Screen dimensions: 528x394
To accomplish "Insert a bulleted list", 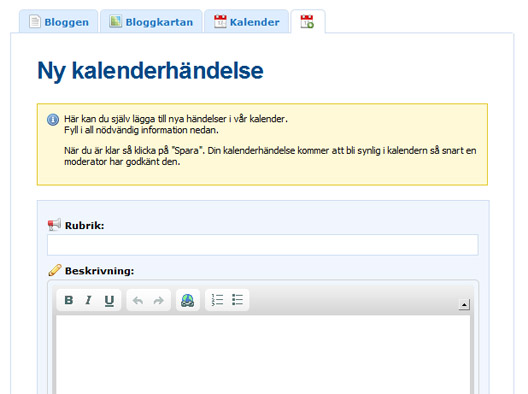I will click(237, 300).
